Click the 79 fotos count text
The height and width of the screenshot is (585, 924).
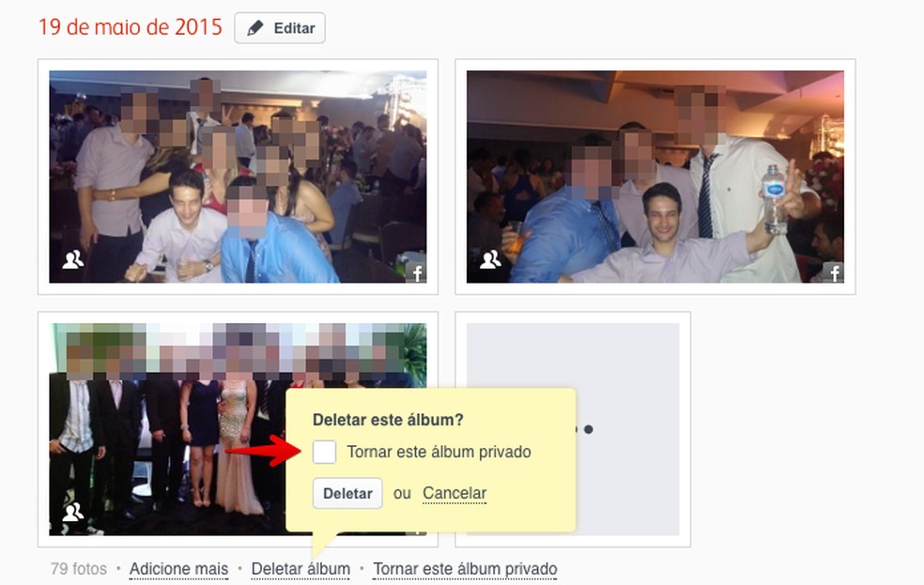coord(78,568)
